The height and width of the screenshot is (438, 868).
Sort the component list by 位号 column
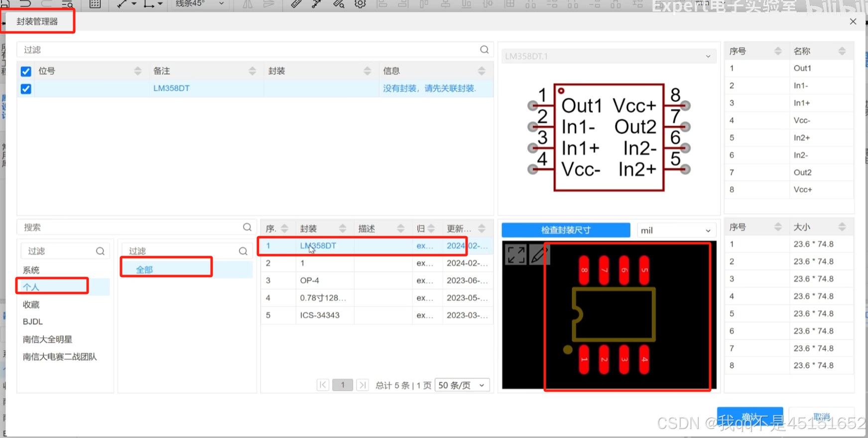tap(138, 71)
